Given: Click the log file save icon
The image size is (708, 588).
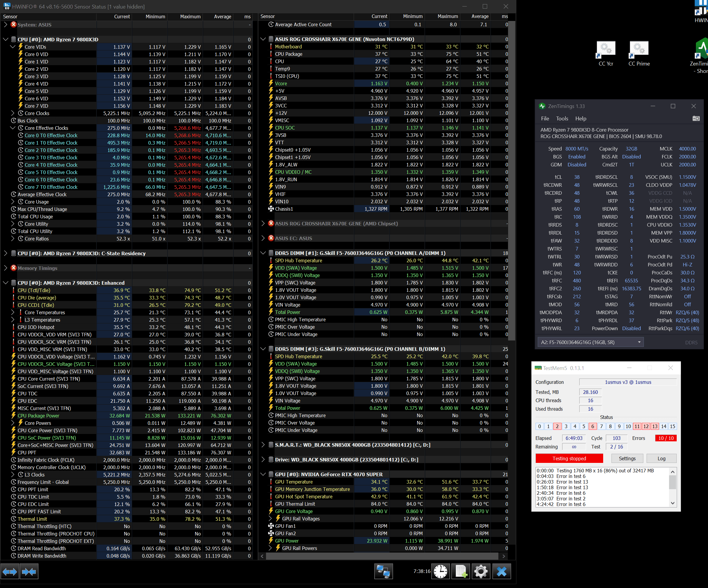Looking at the screenshot, I should coord(461,571).
